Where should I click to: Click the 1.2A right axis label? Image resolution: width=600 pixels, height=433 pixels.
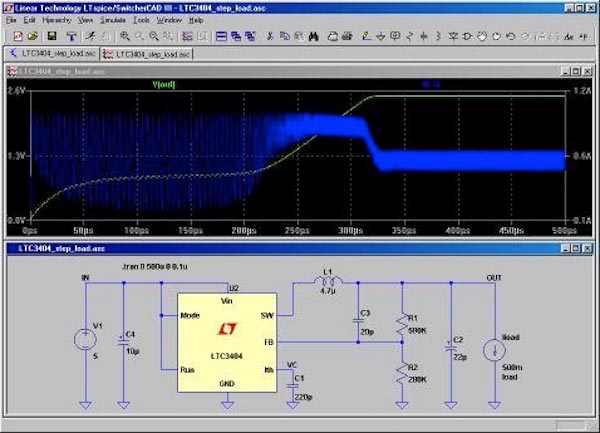[x=582, y=91]
